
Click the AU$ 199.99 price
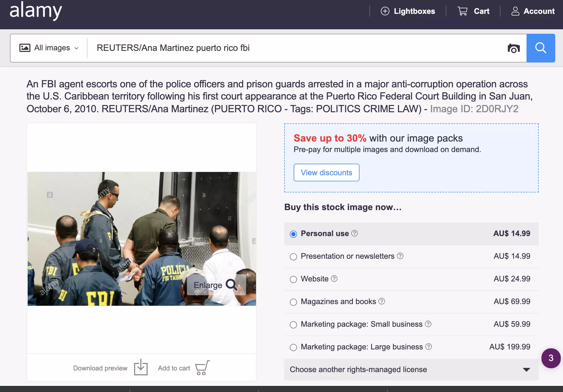point(510,347)
